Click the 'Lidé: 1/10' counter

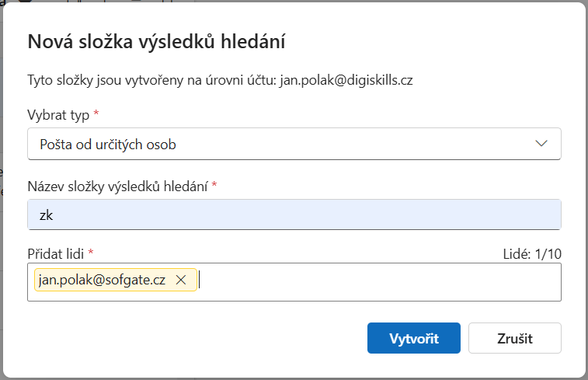tap(532, 253)
